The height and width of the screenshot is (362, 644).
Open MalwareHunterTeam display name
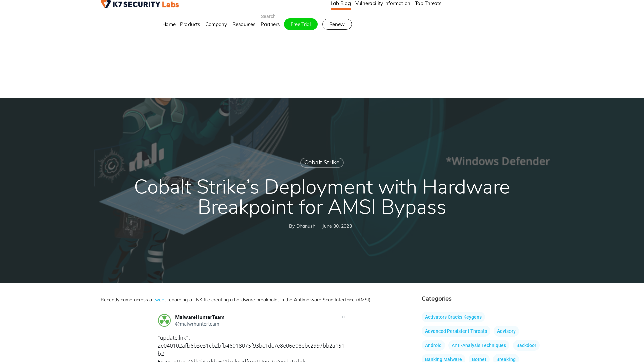(200, 317)
